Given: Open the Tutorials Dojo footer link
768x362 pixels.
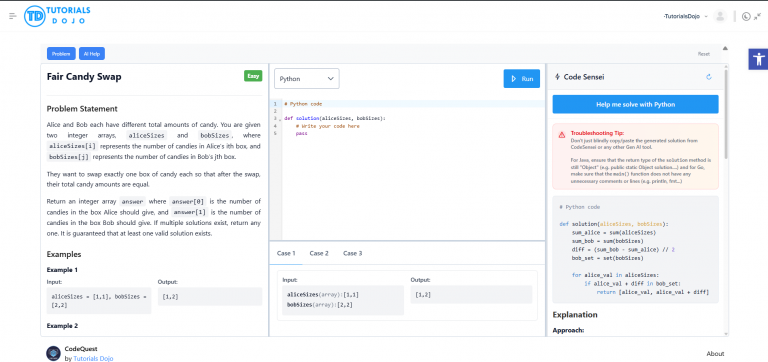Looking at the screenshot, I should click(x=93, y=359).
